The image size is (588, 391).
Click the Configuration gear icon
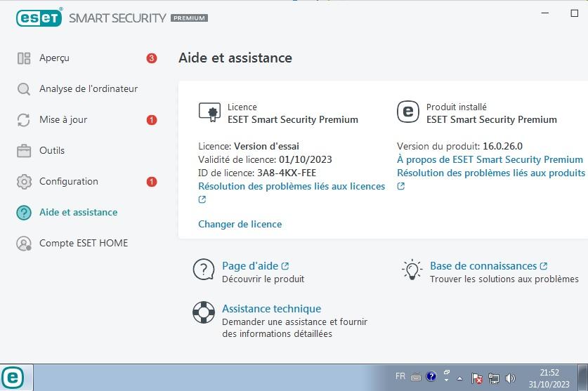pos(24,181)
